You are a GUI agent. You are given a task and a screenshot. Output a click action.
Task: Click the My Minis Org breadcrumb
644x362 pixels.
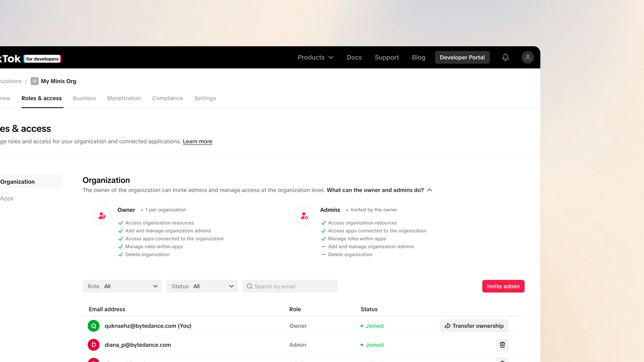coord(59,81)
